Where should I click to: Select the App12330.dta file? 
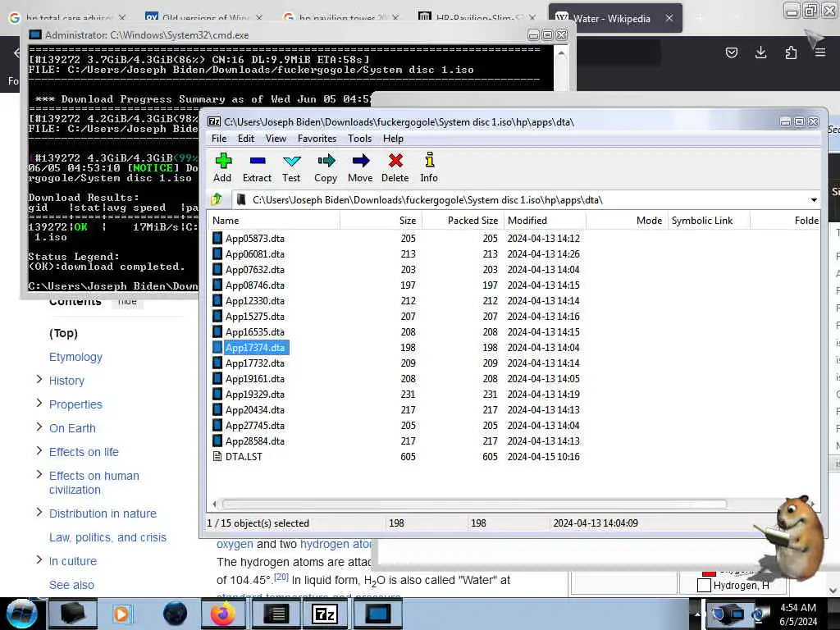(254, 300)
